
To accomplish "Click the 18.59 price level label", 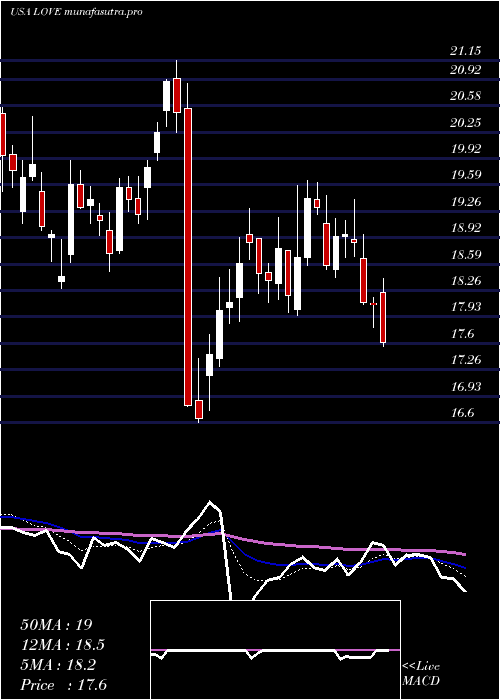I will point(466,254).
